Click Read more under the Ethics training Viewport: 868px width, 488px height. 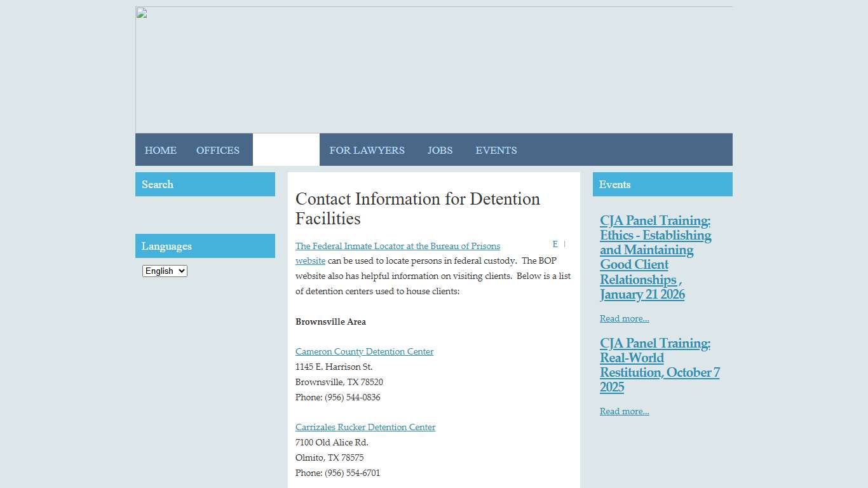point(624,318)
